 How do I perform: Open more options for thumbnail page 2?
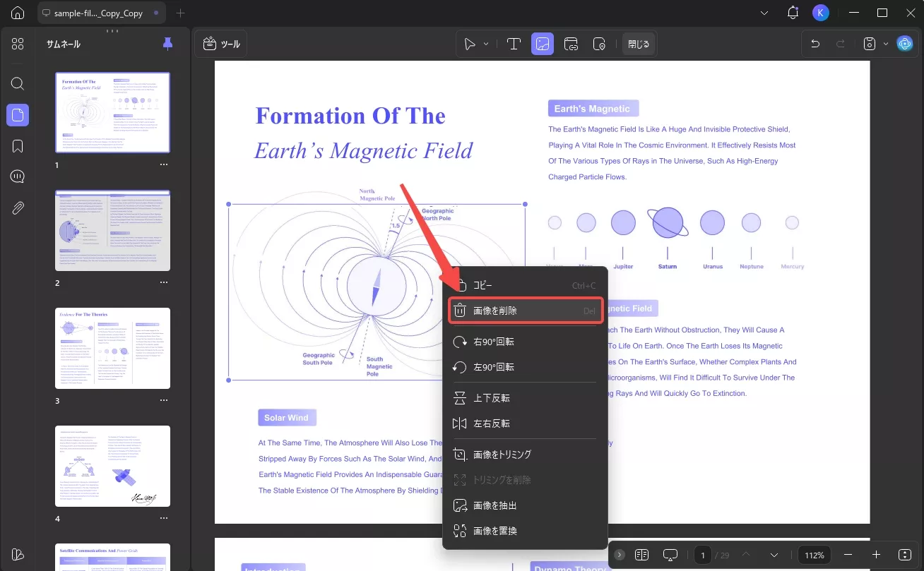[164, 282]
